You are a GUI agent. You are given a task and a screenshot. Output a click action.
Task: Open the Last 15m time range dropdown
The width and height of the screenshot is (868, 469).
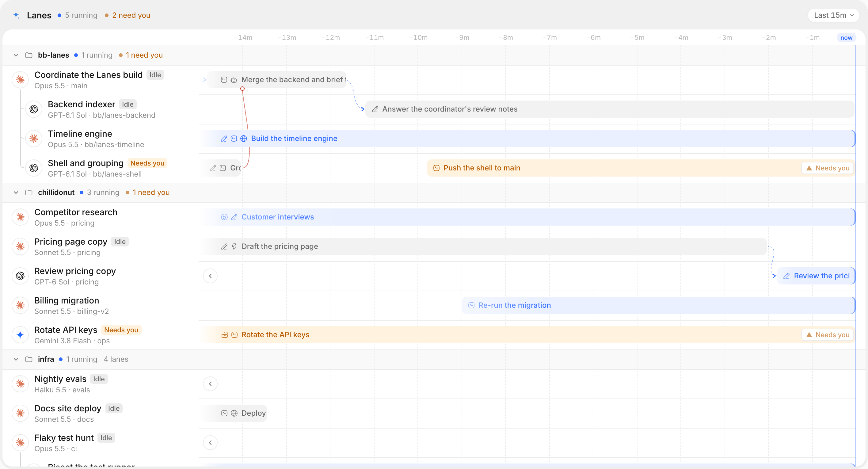pyautogui.click(x=833, y=15)
